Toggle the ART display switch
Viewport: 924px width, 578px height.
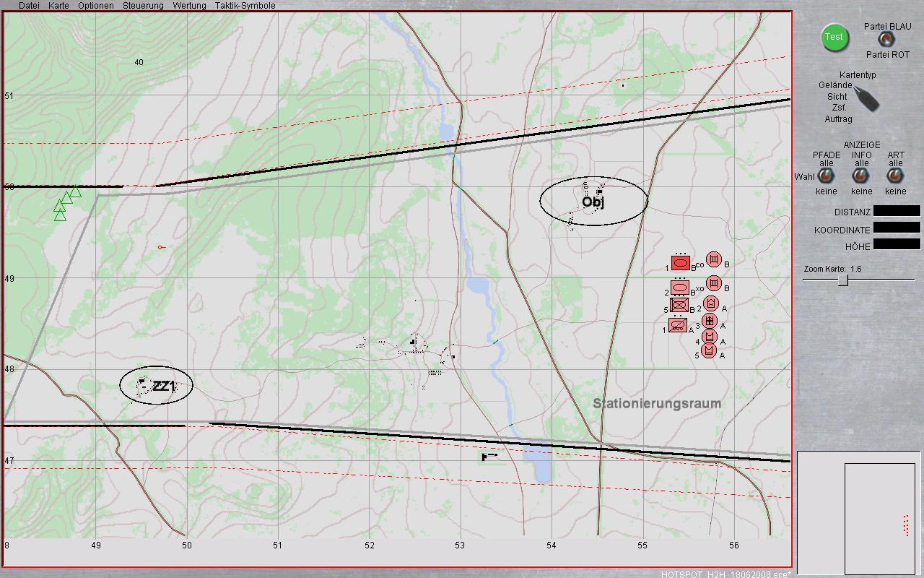[x=895, y=176]
